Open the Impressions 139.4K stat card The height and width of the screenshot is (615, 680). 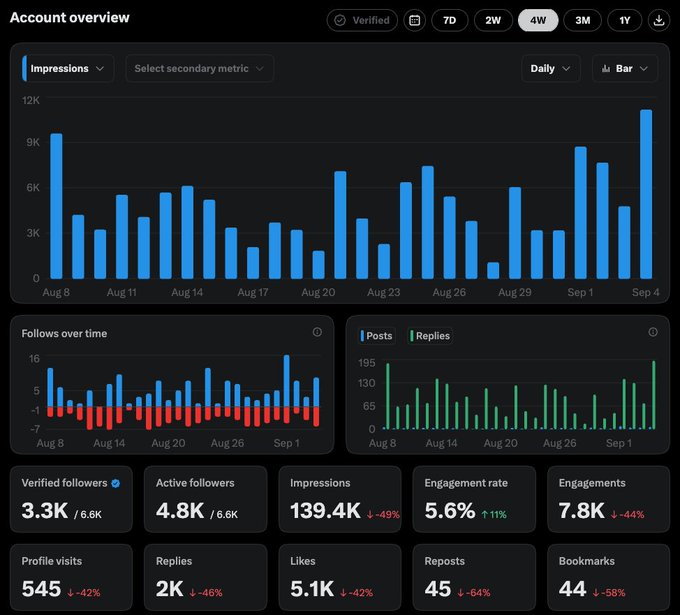pyautogui.click(x=340, y=499)
